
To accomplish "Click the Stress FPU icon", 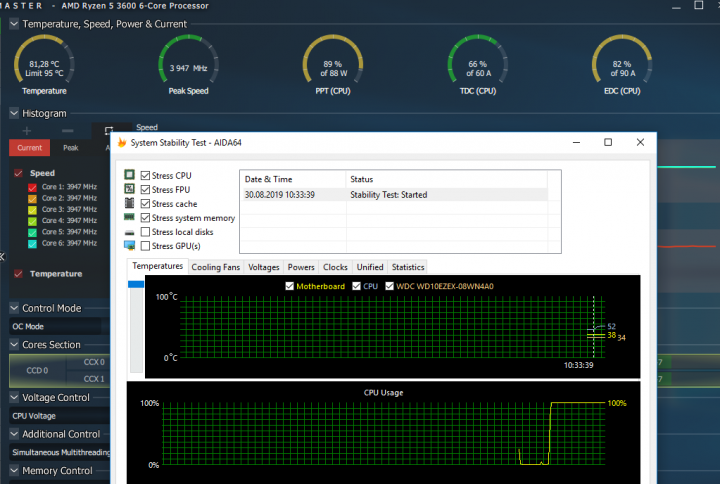I will (129, 189).
